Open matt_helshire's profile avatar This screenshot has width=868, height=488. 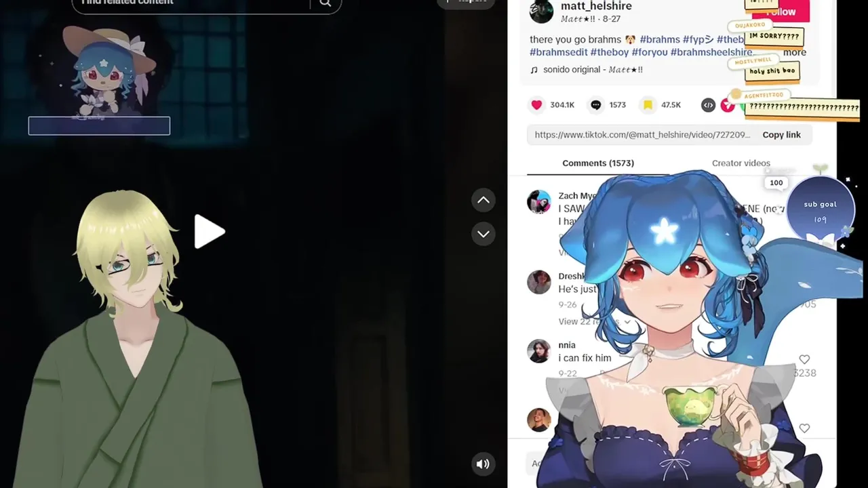coord(541,12)
